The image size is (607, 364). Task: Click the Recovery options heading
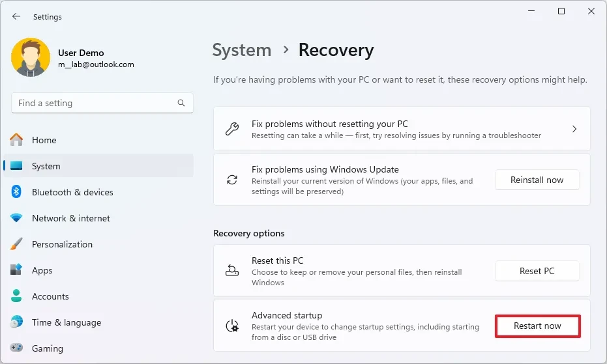click(x=249, y=233)
